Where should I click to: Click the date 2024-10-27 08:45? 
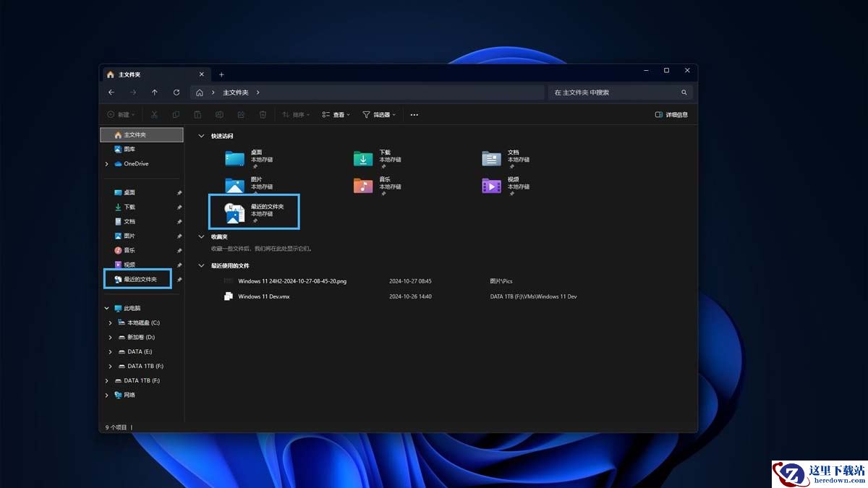410,281
